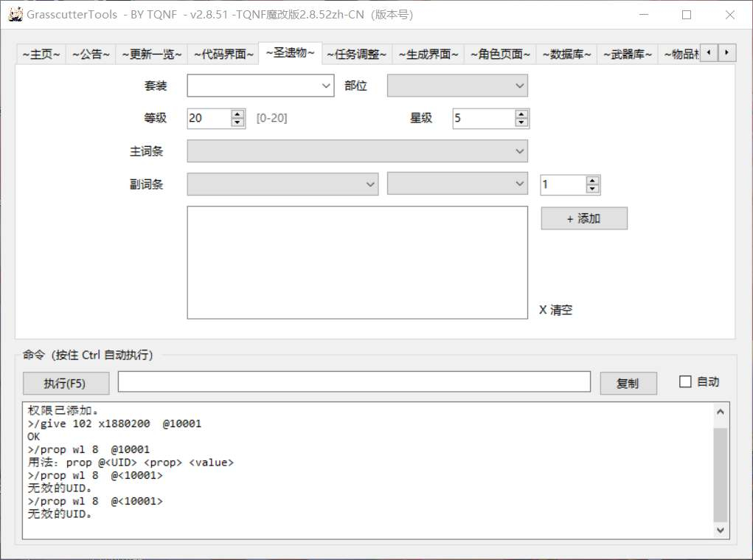
Task: Open the 套装 dropdown
Action: point(260,86)
